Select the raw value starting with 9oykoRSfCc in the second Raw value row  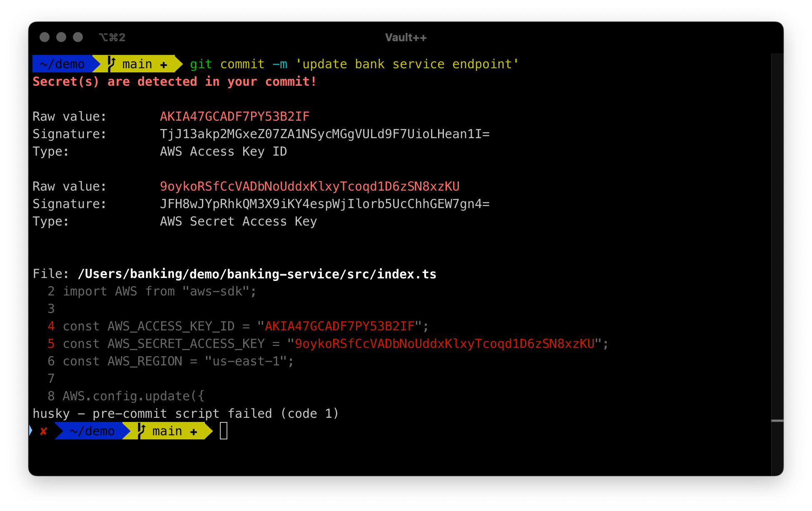point(309,186)
